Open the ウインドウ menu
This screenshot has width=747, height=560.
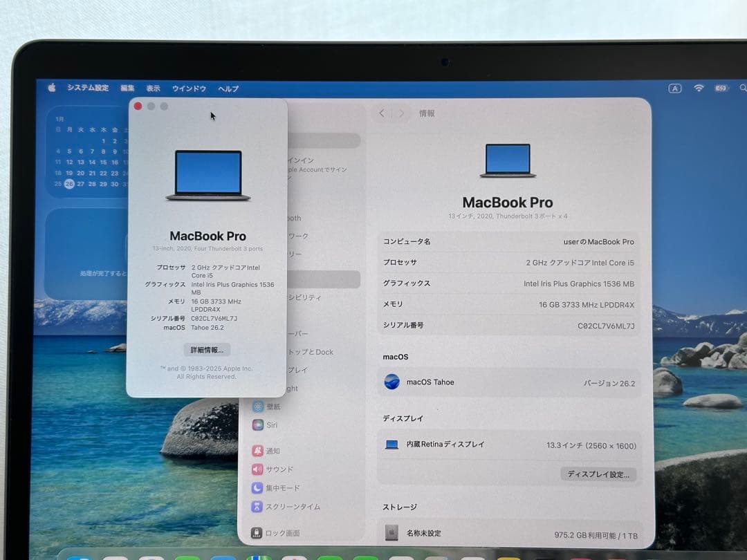point(187,88)
